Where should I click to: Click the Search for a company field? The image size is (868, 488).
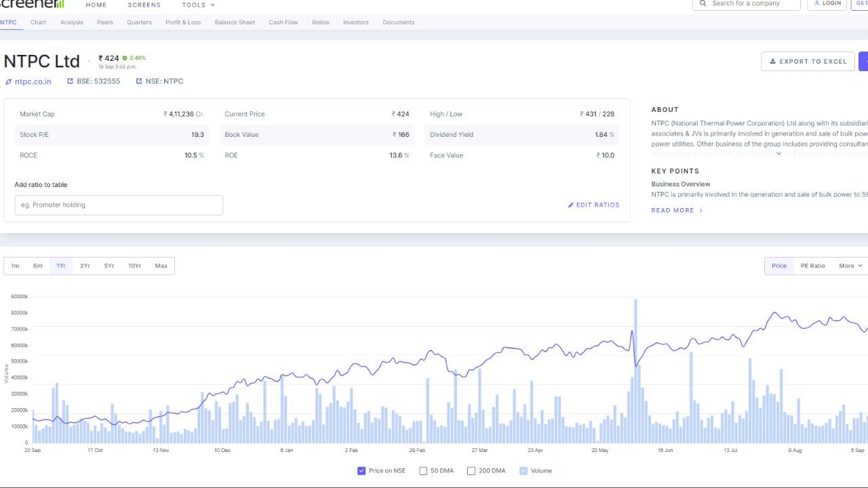[747, 3]
